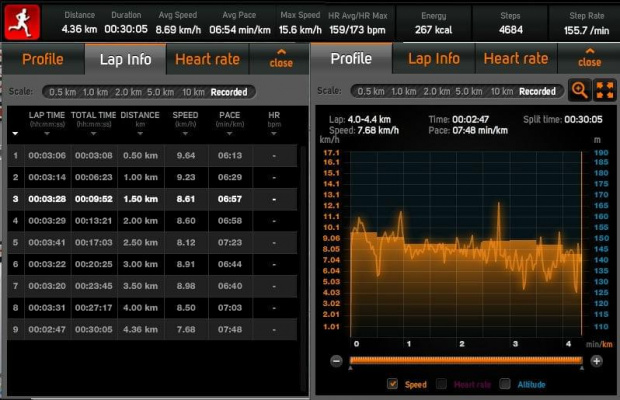Click the running man app icon
The image size is (620, 400).
(x=22, y=21)
